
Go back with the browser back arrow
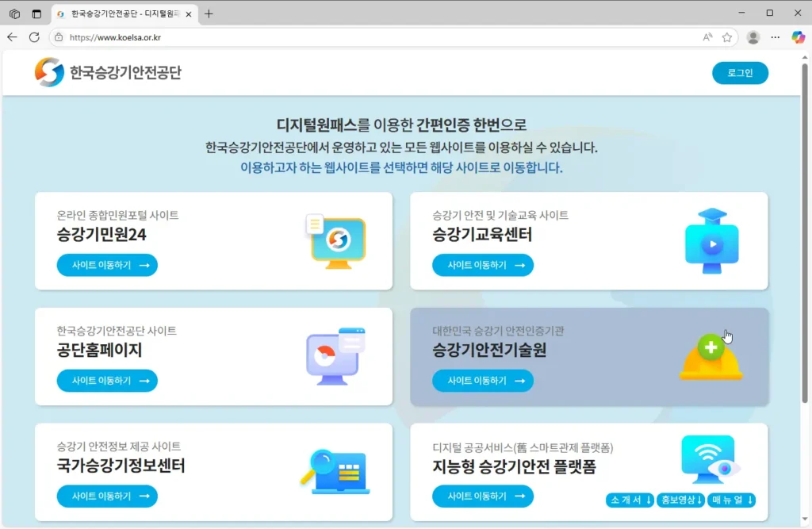12,37
